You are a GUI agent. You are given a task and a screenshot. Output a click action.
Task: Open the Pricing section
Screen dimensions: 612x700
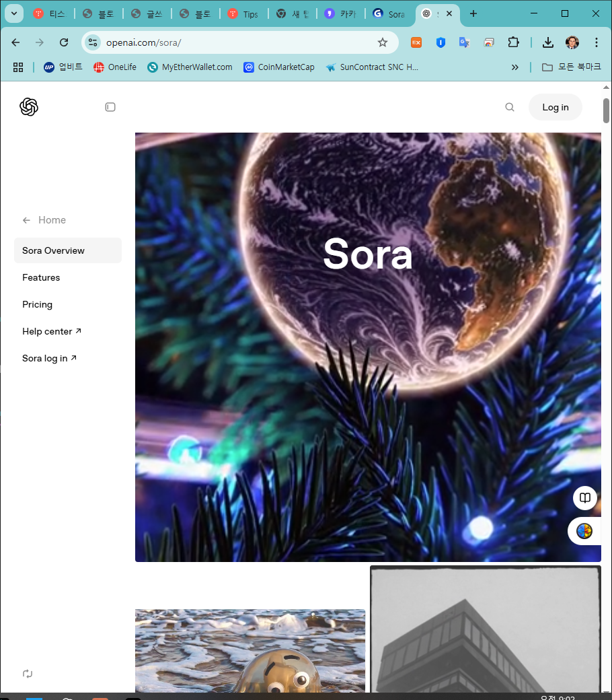(x=38, y=304)
